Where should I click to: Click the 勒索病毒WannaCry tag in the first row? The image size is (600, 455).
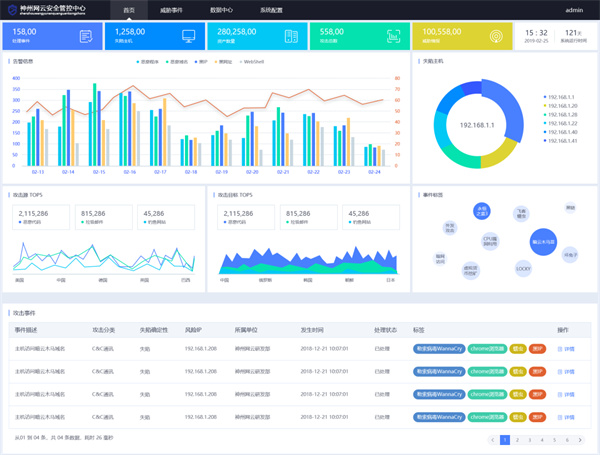coord(439,348)
